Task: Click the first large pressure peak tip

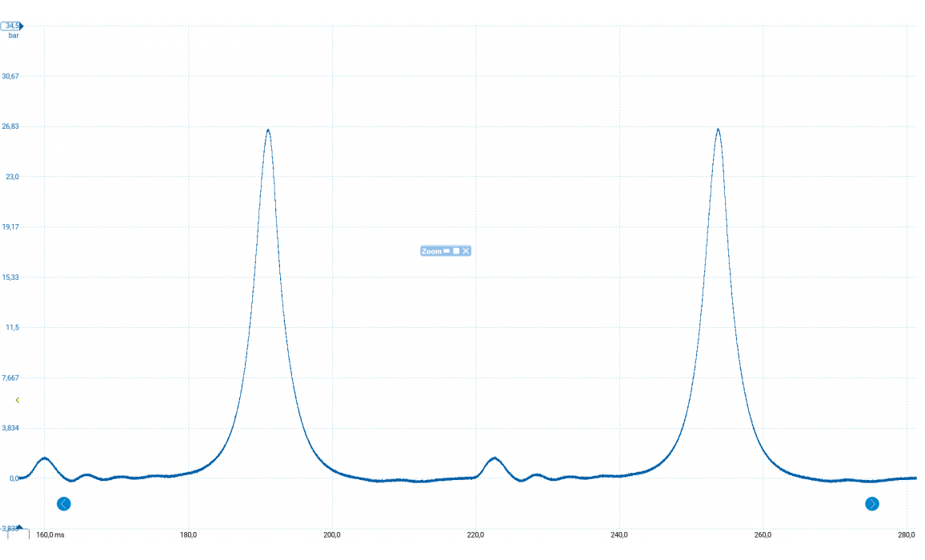Action: (x=268, y=130)
